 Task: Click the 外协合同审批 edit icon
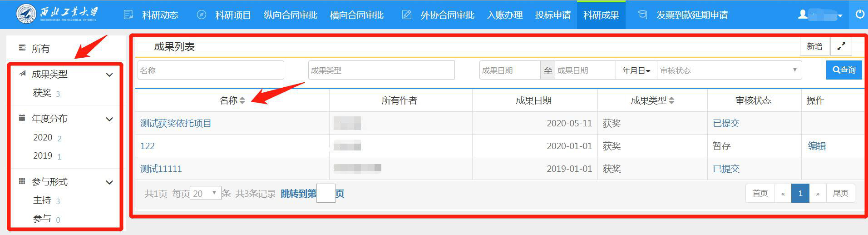pyautogui.click(x=407, y=15)
